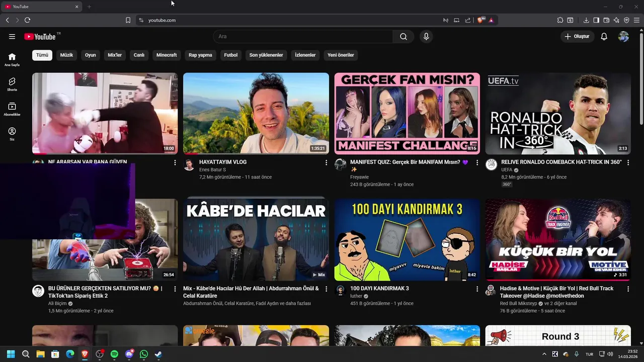
Task: Open Kâbe'de Hacılar mix thumbnail
Action: tap(256, 240)
